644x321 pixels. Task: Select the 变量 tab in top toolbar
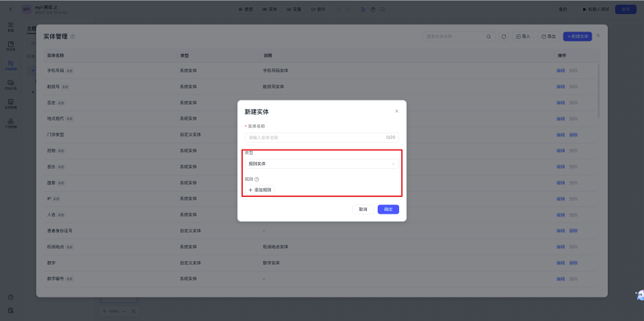[292, 9]
